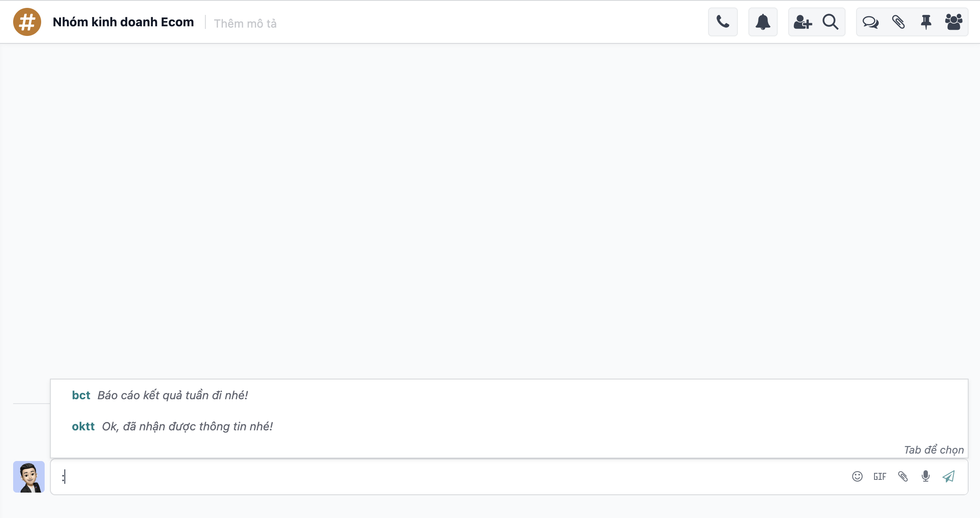This screenshot has height=518, width=980.
Task: Focus the message composer text box
Action: click(x=451, y=477)
